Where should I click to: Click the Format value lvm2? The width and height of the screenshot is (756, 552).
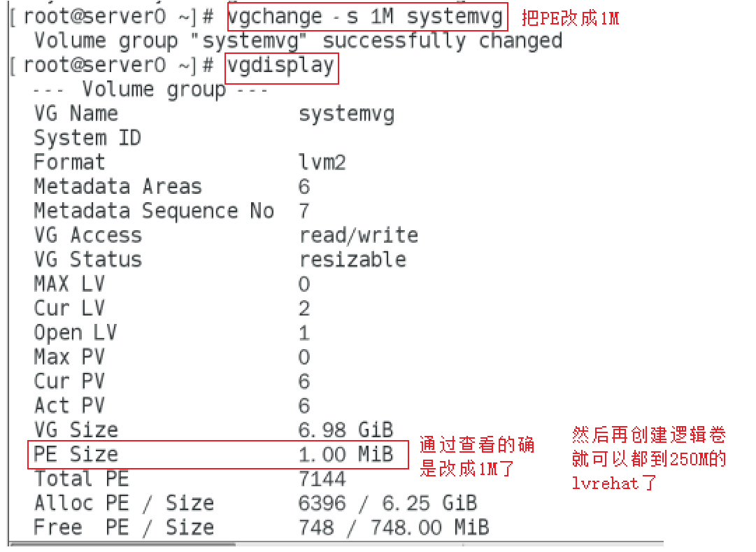click(x=322, y=163)
